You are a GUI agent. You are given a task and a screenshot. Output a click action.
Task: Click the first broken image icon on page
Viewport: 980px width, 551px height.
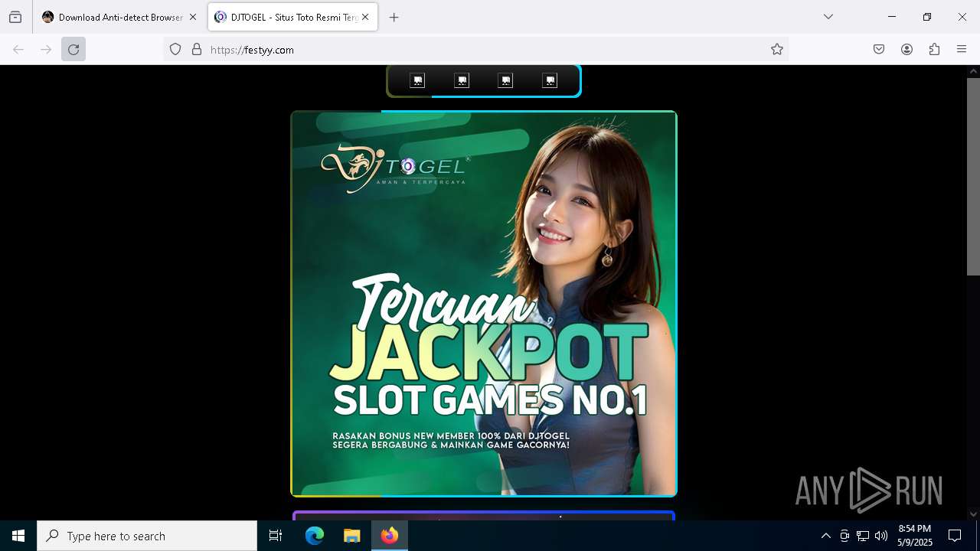pos(417,80)
